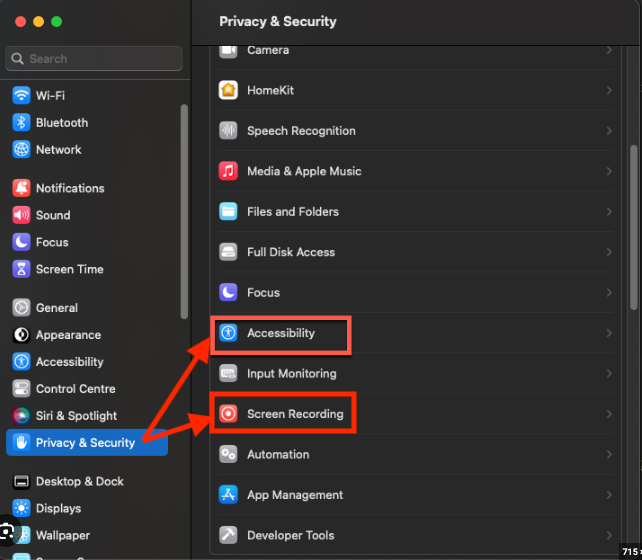Open Wi-Fi settings in sidebar
642x560 pixels.
(x=87, y=95)
